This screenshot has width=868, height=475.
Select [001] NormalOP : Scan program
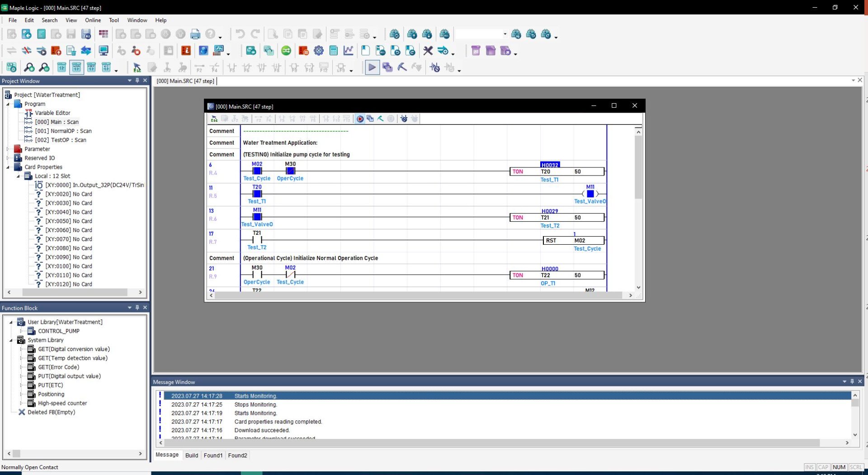(63, 131)
